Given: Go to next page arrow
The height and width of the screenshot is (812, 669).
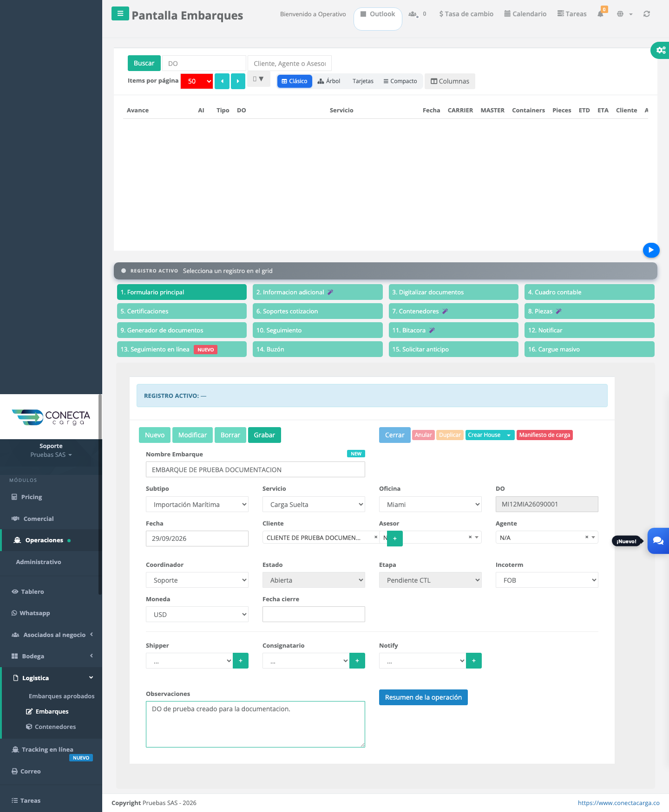Looking at the screenshot, I should (238, 81).
